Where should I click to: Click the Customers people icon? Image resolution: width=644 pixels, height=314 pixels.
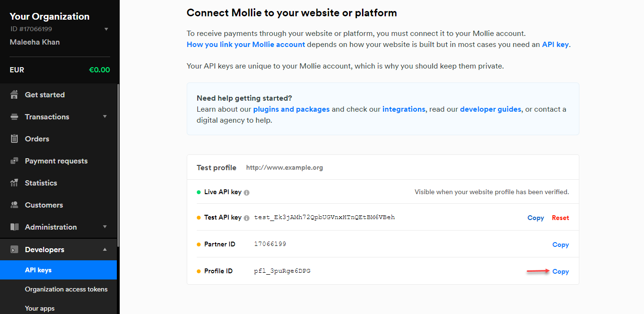(x=14, y=205)
